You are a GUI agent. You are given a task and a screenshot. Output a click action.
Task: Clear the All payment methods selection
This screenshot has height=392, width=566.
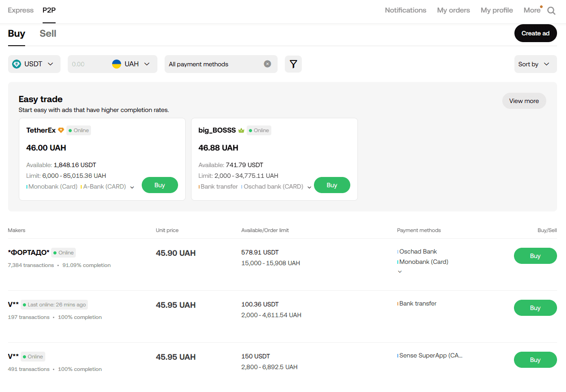point(267,64)
